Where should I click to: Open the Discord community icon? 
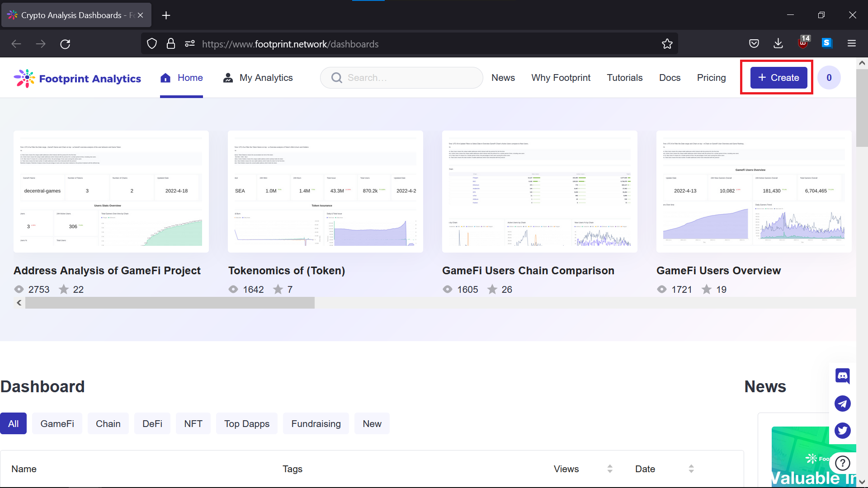pos(843,376)
